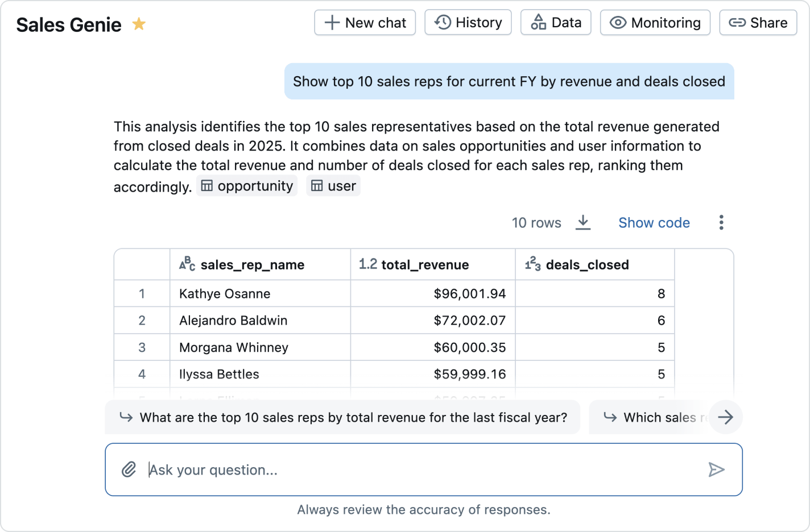Open the Data panel
The width and height of the screenshot is (810, 532).
pos(556,23)
